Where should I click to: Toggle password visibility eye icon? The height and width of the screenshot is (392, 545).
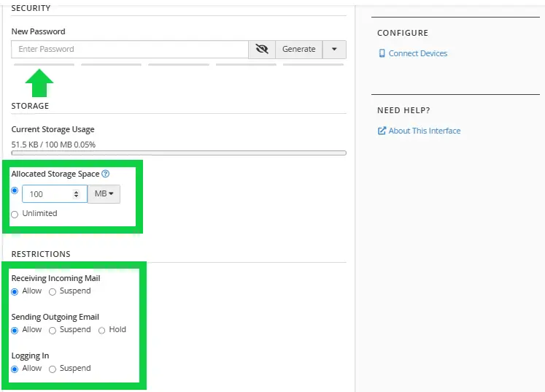(262, 49)
